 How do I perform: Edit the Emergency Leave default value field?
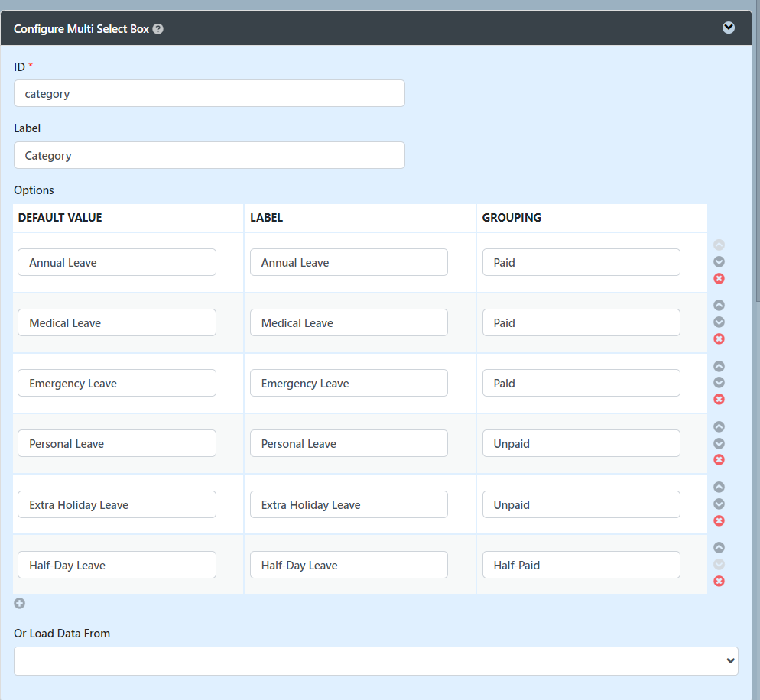click(x=116, y=384)
